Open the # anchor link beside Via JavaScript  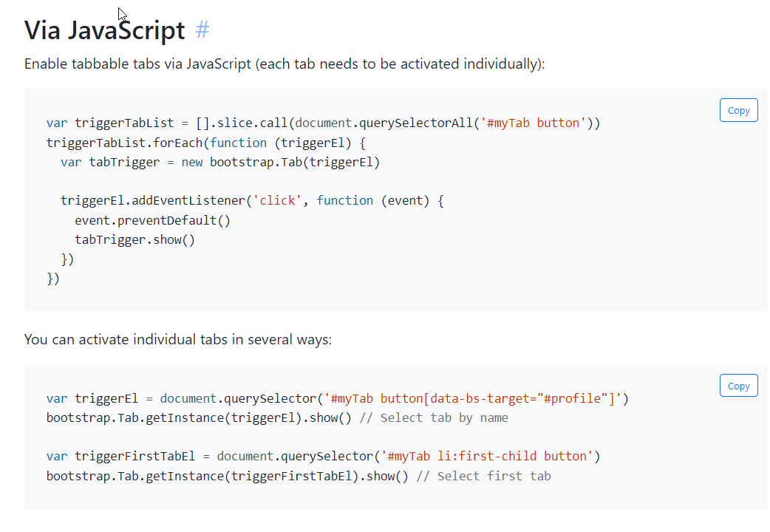point(202,30)
